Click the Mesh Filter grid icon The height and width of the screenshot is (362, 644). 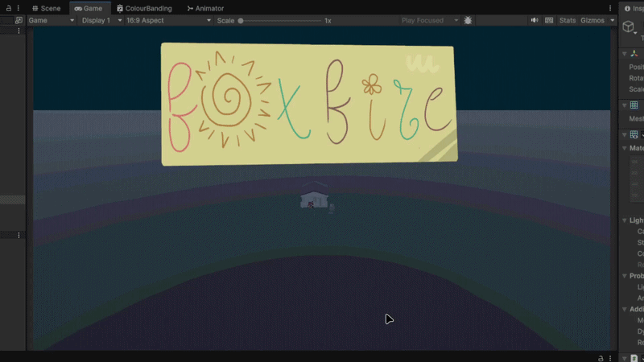click(x=634, y=105)
